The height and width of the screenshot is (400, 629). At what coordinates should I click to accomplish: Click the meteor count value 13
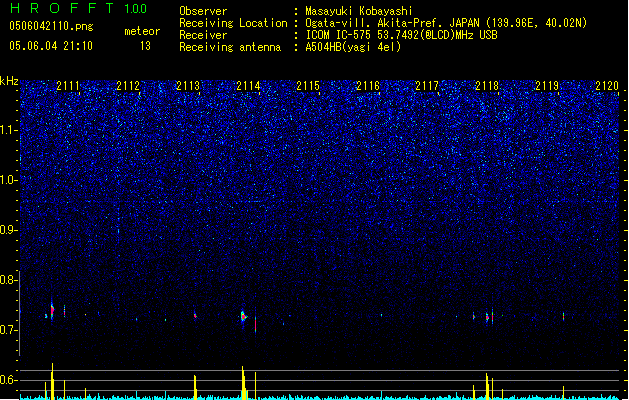145,46
